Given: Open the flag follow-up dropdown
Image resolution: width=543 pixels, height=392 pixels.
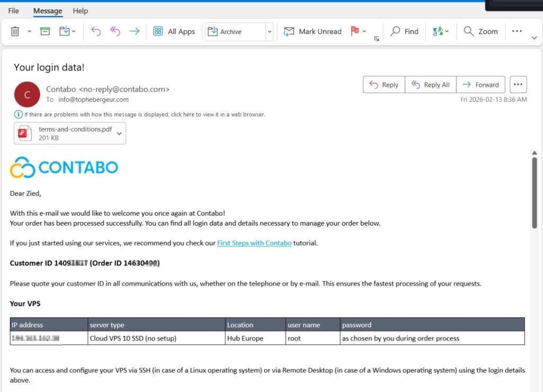Looking at the screenshot, I should [x=364, y=31].
